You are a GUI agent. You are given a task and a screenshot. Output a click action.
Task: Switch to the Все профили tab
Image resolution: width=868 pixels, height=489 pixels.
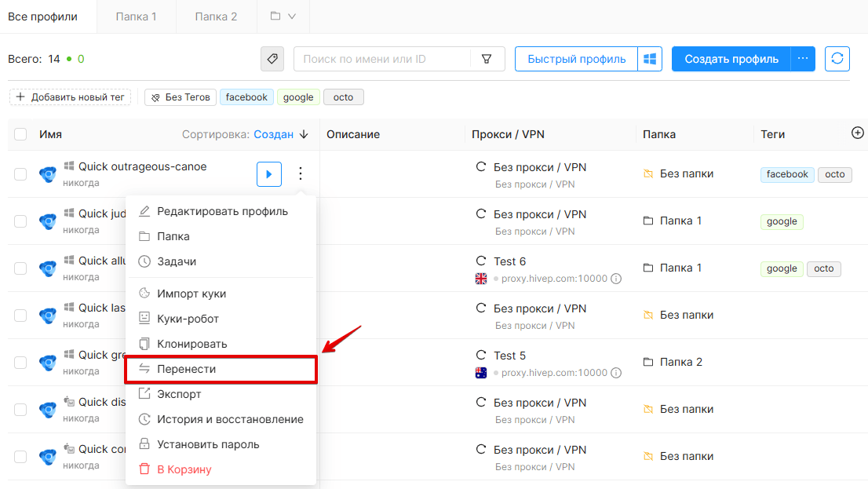42,16
